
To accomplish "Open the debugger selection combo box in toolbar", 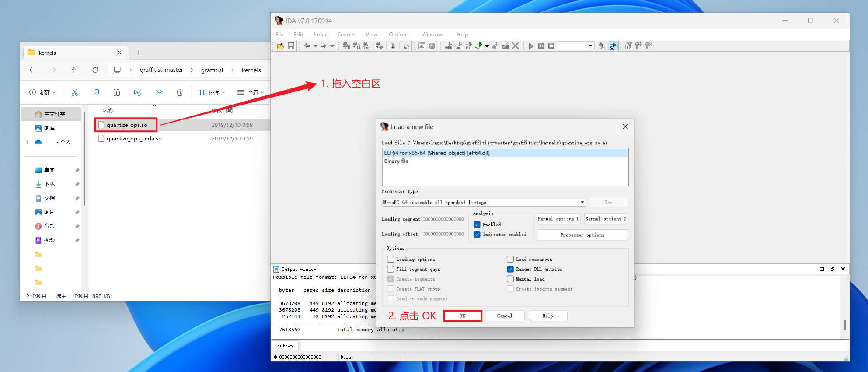I will [x=575, y=46].
